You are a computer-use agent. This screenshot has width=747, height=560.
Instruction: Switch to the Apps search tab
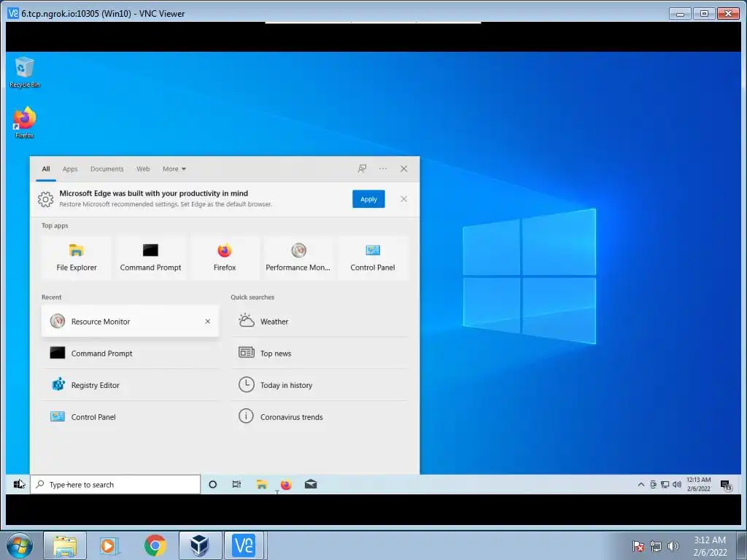click(x=70, y=169)
